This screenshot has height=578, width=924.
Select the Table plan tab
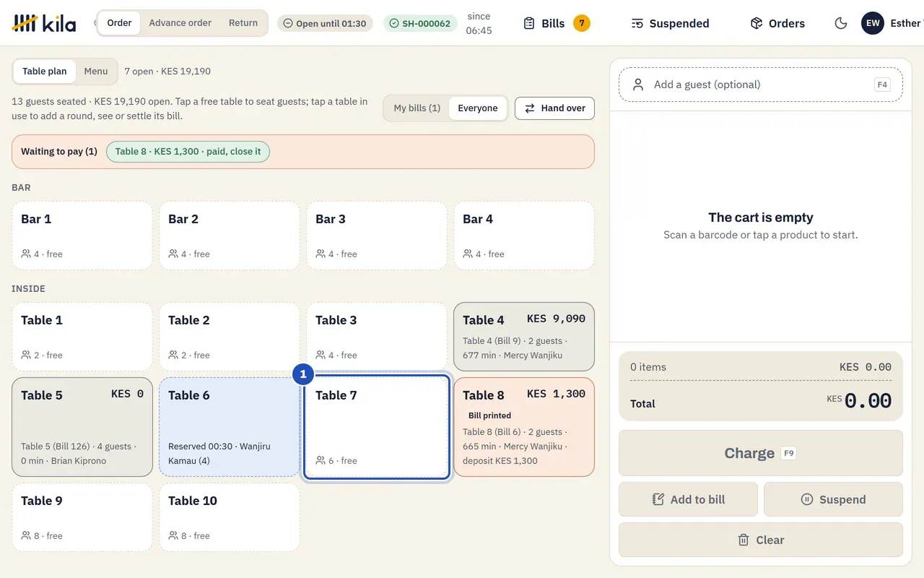[45, 71]
